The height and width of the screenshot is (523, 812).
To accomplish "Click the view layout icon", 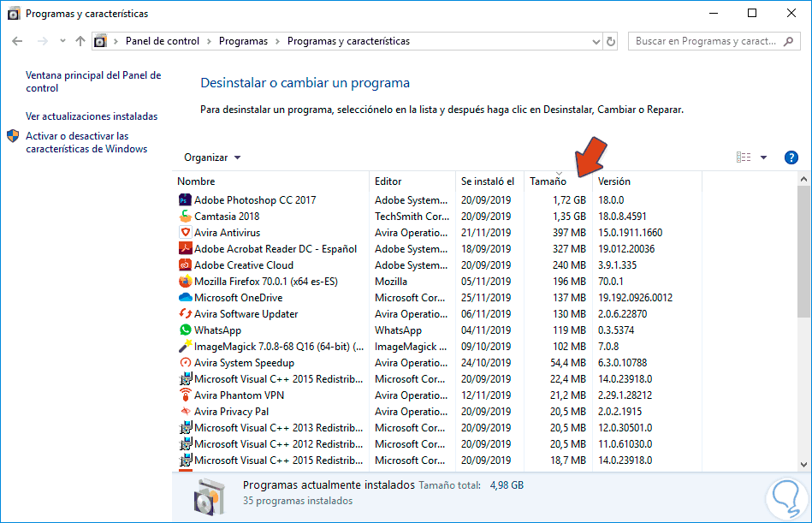I will pyautogui.click(x=744, y=157).
